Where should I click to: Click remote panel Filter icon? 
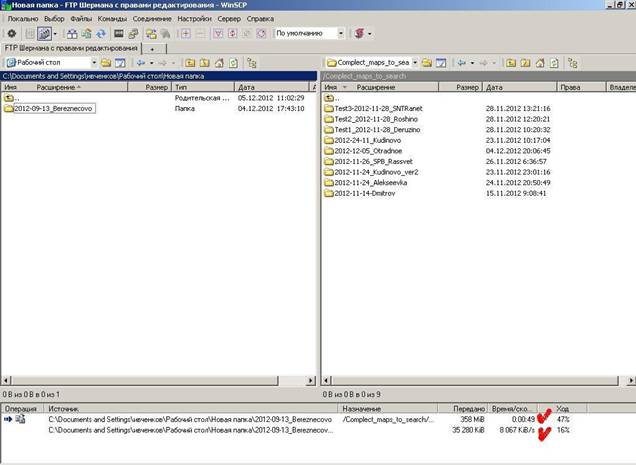[441, 63]
